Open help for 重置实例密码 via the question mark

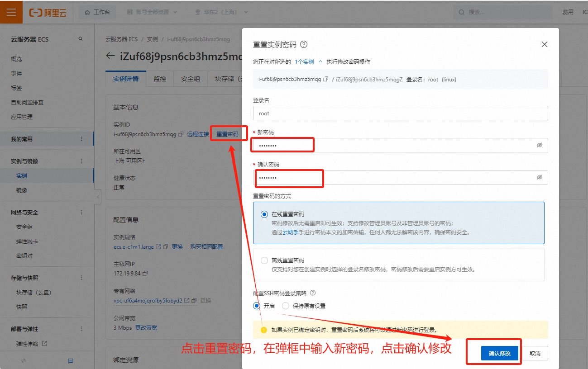click(304, 44)
